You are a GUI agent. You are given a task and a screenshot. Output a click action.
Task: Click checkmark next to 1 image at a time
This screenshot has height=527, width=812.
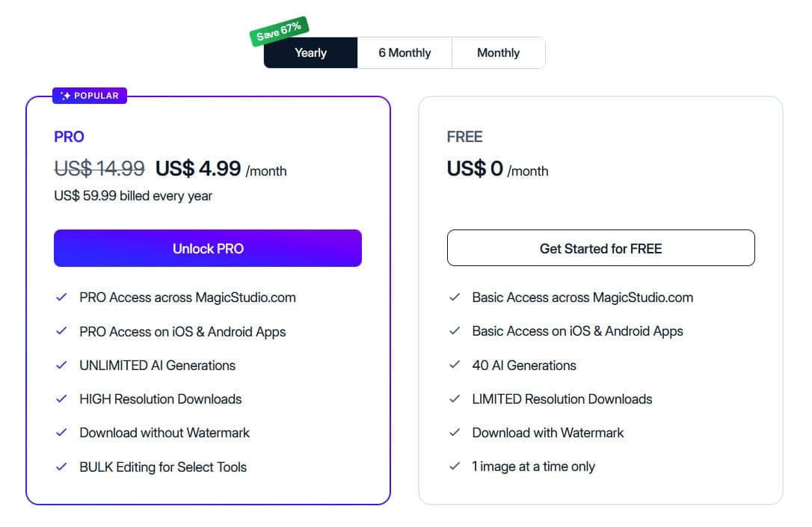pos(455,466)
